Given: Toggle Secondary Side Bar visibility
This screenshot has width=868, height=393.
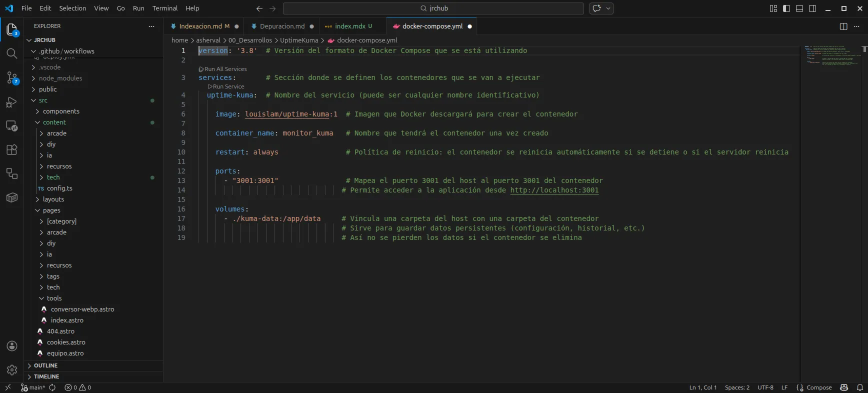Looking at the screenshot, I should pos(812,8).
